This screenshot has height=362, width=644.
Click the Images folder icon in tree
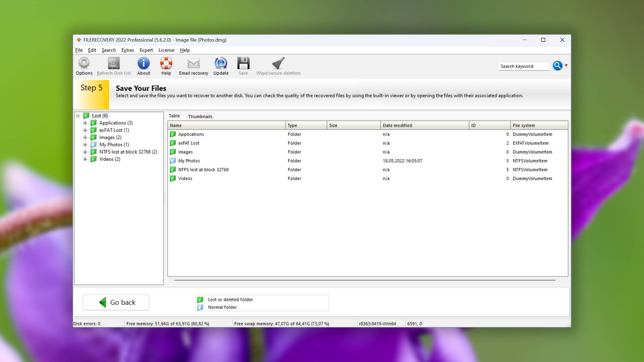click(94, 137)
